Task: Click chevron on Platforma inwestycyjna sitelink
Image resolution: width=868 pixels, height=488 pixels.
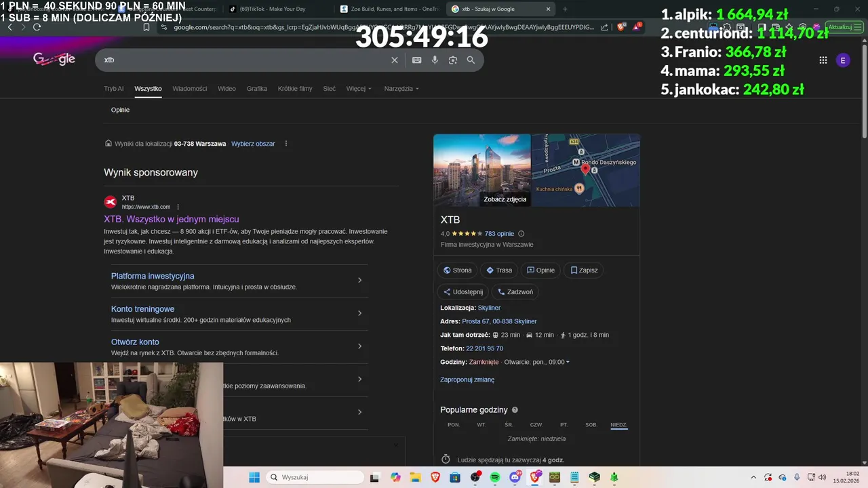Action: [359, 280]
